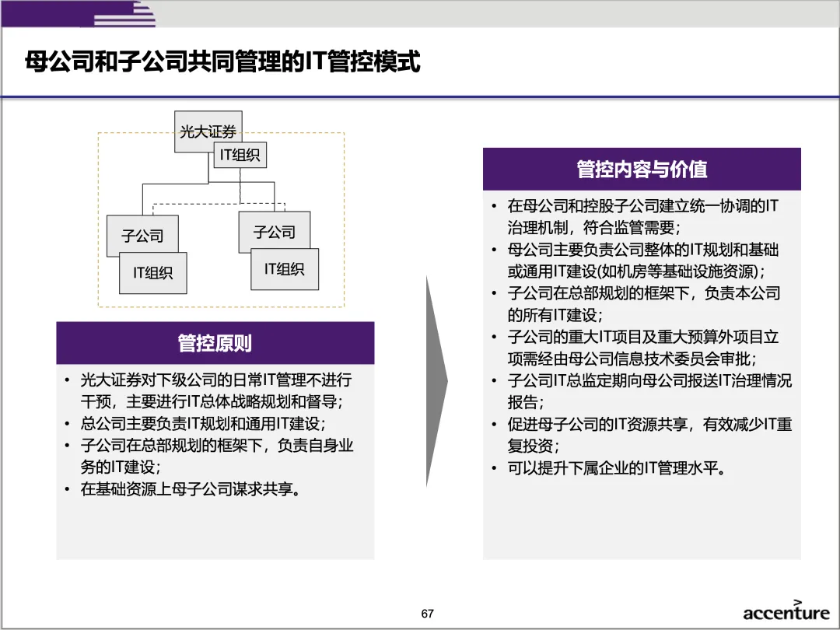Image resolution: width=840 pixels, height=630 pixels.
Task: Click bullet starting 在母公司和控股子公司建立统一协调
Action: 643,216
